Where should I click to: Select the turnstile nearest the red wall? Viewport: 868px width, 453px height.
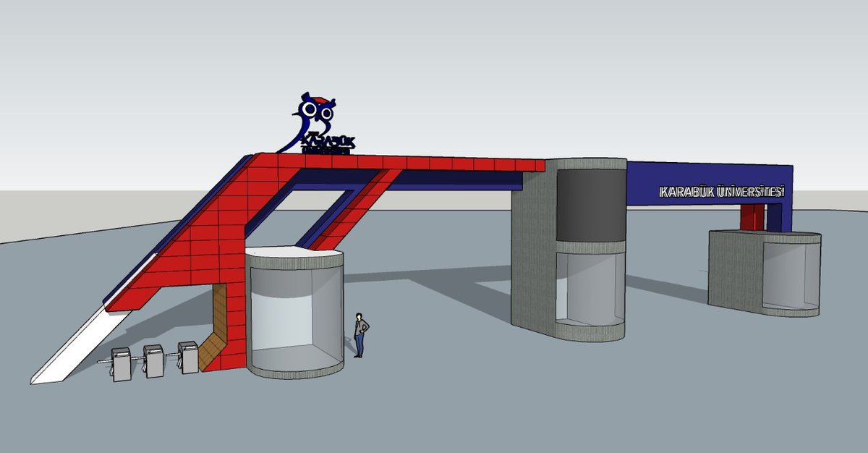pyautogui.click(x=187, y=357)
